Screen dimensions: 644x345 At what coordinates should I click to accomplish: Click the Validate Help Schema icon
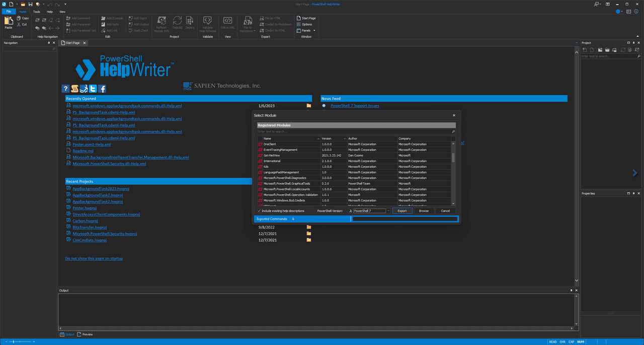tap(207, 21)
